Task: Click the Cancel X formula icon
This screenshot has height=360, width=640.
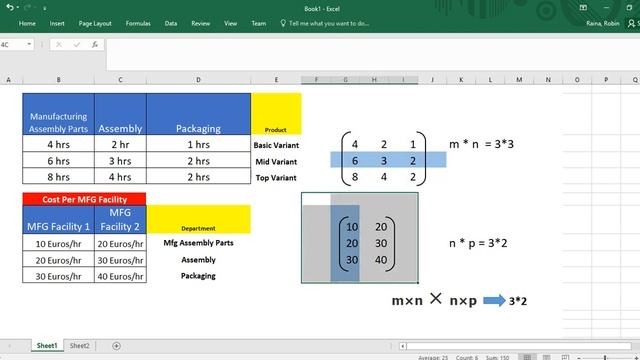Action: point(59,44)
